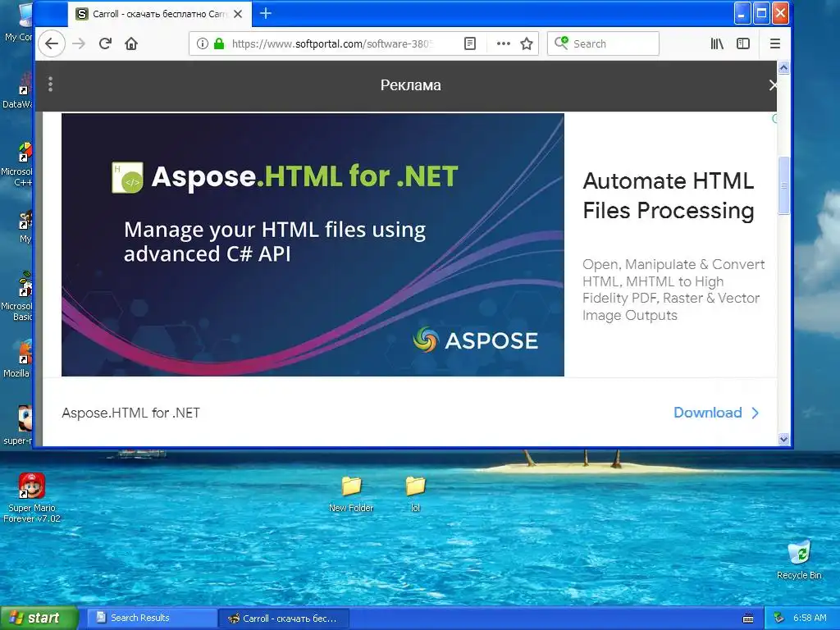Click the search engine magnifier icon

pyautogui.click(x=561, y=43)
